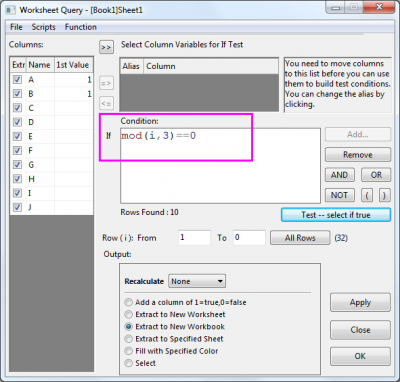The image size is (400, 382).
Task: Click the Close button
Action: (x=360, y=330)
